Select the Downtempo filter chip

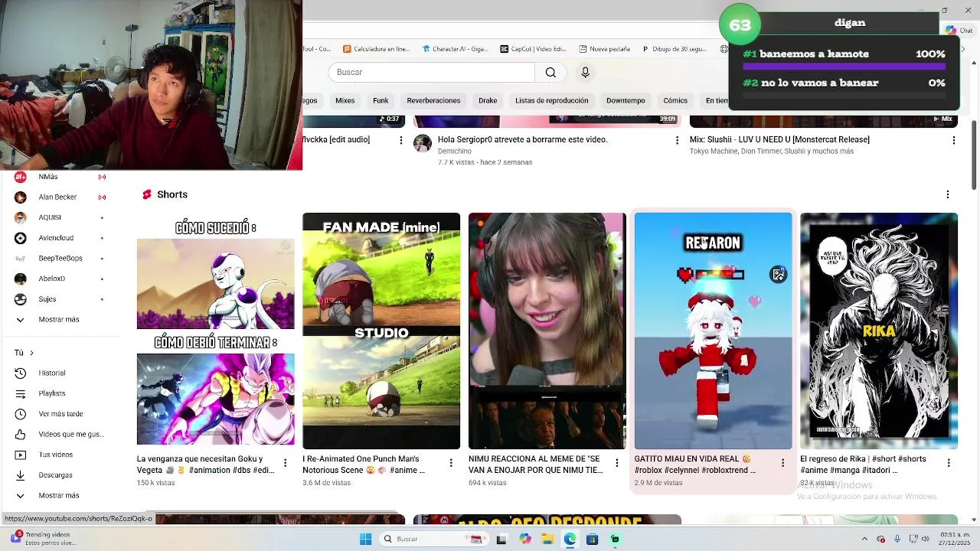tap(626, 100)
